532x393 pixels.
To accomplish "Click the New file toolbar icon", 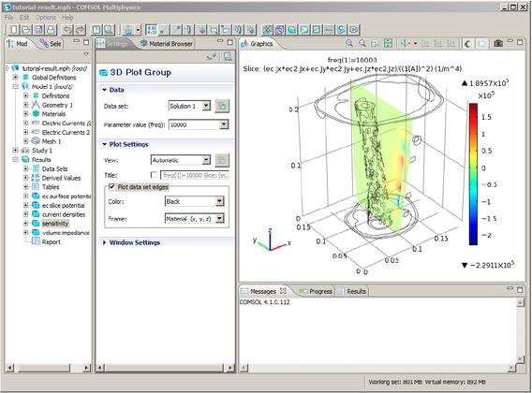I will click(14, 30).
